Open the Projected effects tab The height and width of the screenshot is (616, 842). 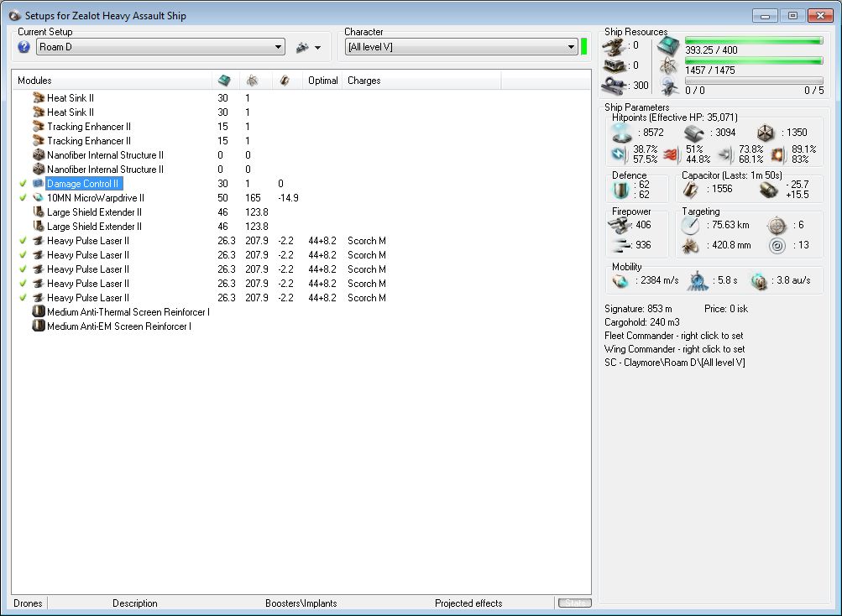468,603
